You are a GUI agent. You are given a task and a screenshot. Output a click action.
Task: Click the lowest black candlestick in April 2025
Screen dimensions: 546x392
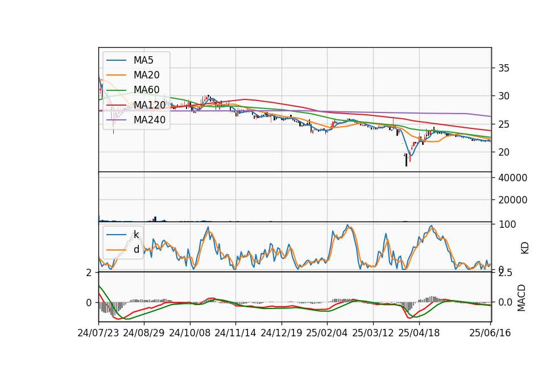[x=406, y=160]
